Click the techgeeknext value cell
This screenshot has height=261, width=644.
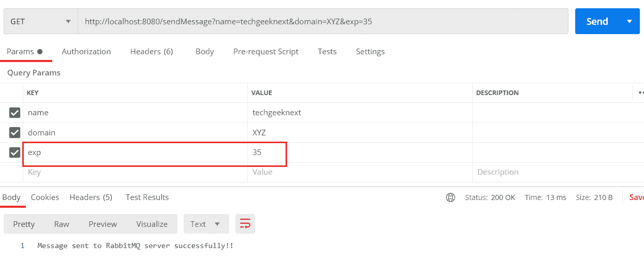[360, 113]
